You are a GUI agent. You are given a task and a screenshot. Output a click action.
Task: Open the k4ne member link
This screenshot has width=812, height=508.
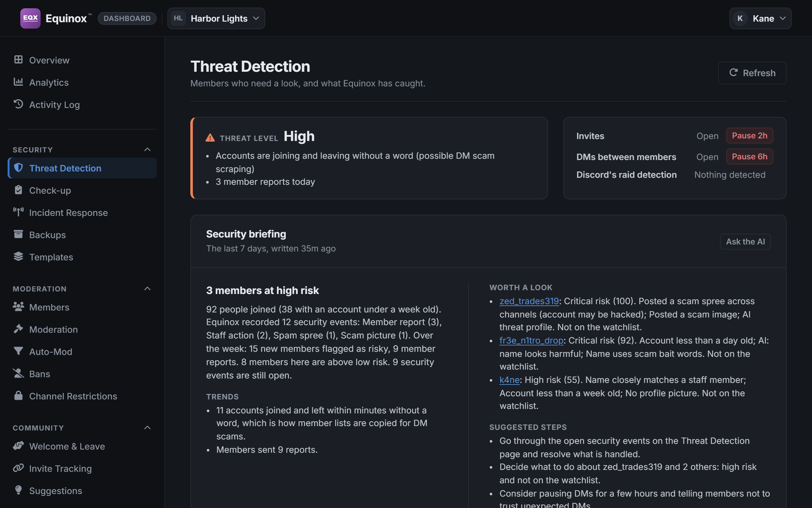coord(509,380)
